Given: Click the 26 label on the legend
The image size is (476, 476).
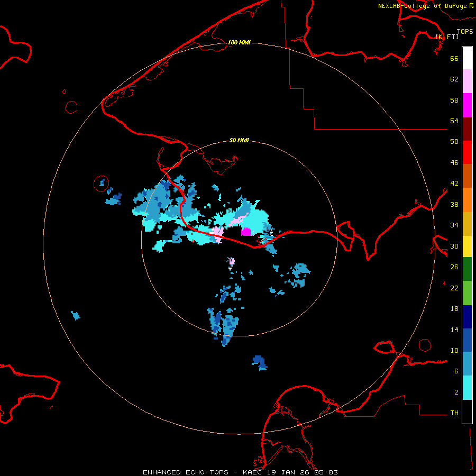Looking at the screenshot, I should tap(454, 267).
